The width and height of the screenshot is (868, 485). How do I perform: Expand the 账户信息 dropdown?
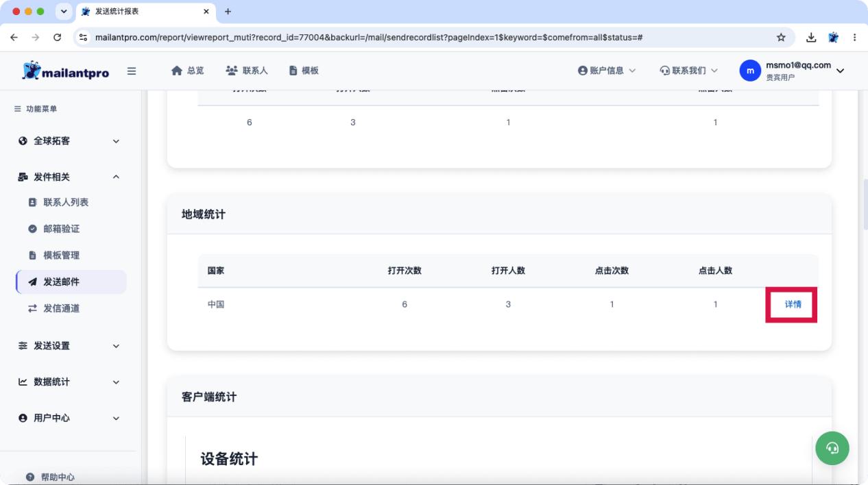click(x=607, y=71)
